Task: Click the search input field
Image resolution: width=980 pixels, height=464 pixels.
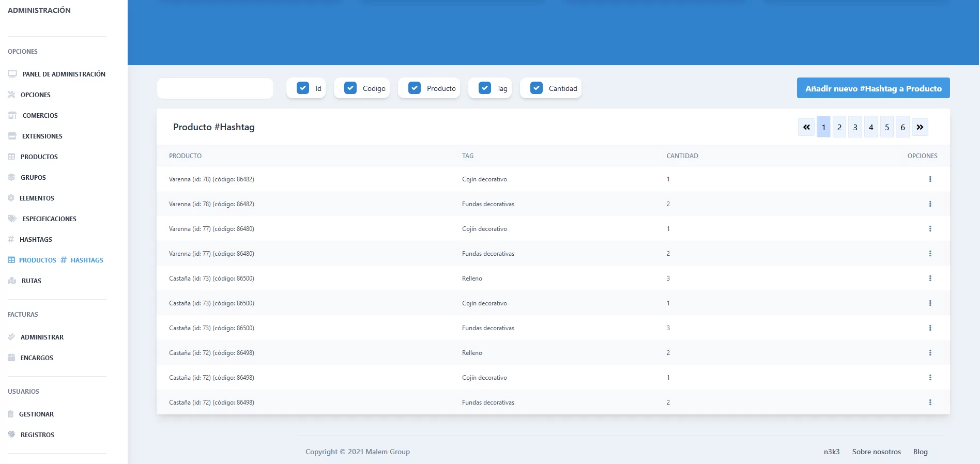Action: 215,88
